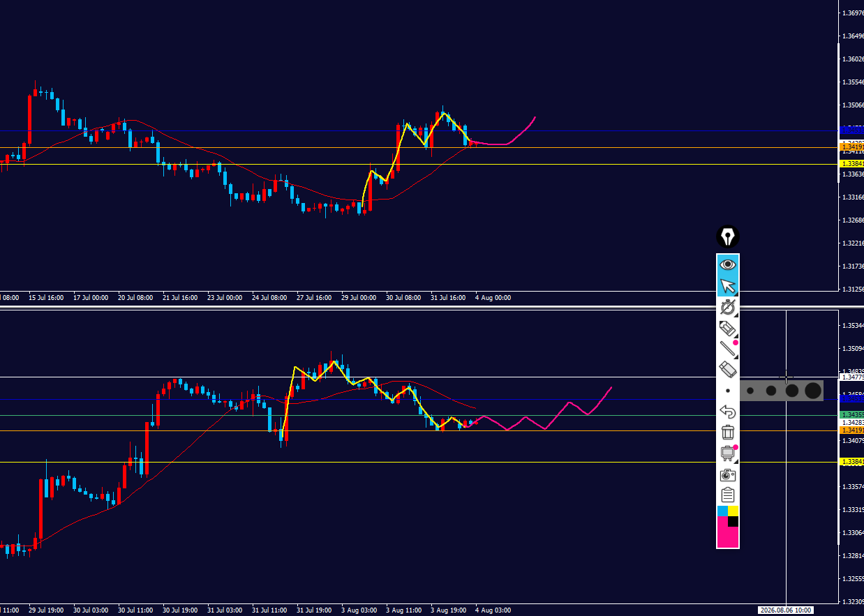Image resolution: width=864 pixels, height=616 pixels.
Task: Click the clipboard icon in toolbar
Action: 728,495
